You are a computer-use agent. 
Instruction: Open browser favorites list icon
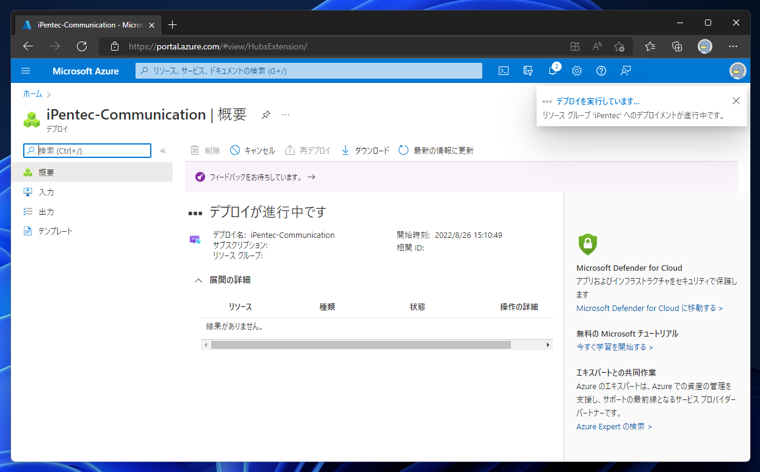point(650,47)
